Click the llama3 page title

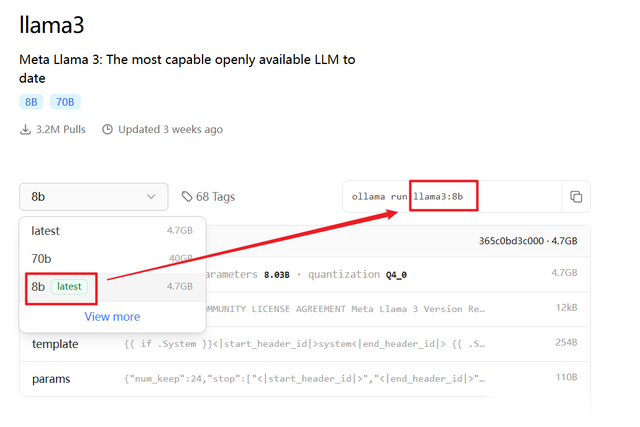[51, 25]
